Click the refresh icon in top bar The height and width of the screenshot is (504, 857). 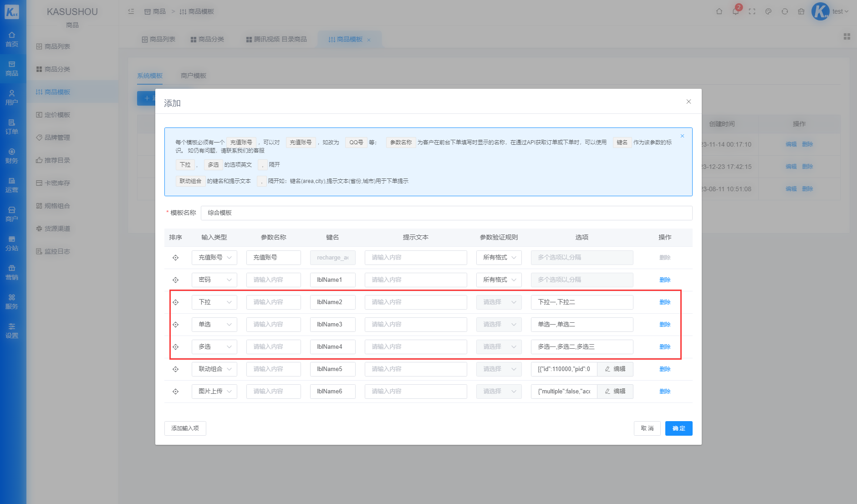pos(785,11)
